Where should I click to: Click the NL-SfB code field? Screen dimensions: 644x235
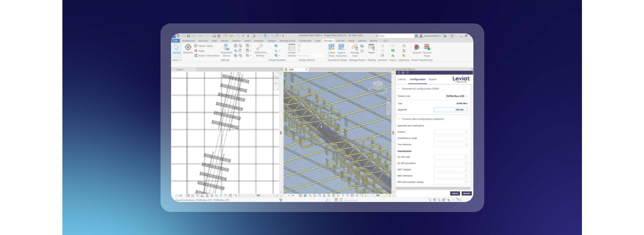pos(450,157)
